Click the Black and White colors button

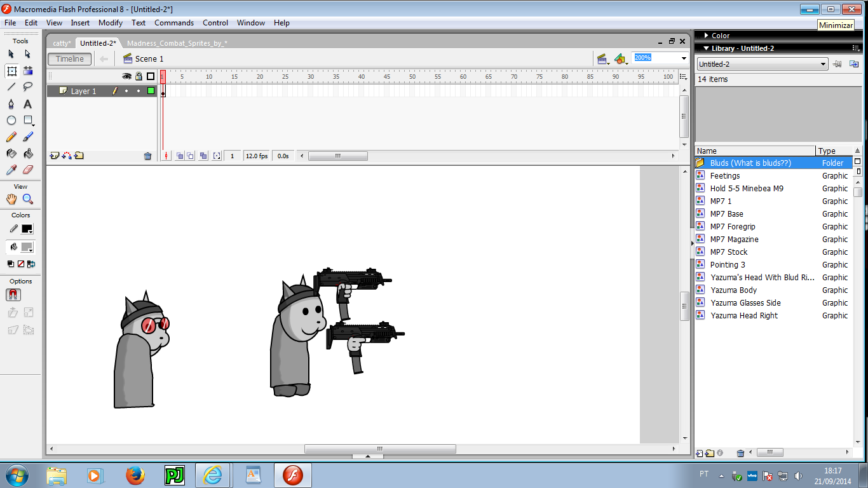pos(11,264)
